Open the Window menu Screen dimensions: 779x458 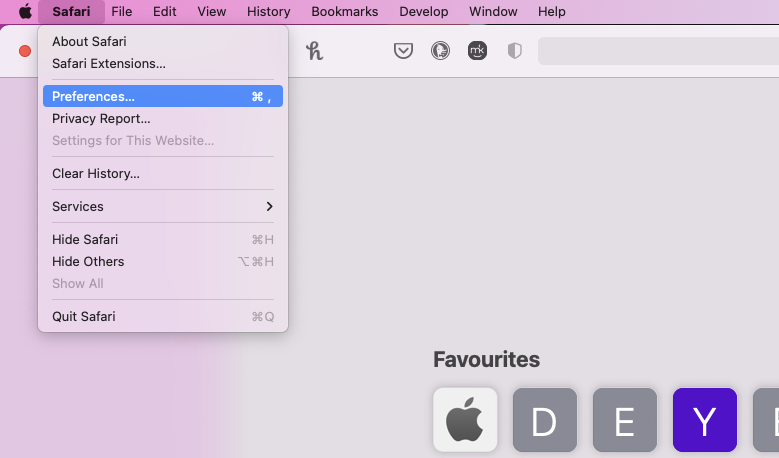(493, 11)
